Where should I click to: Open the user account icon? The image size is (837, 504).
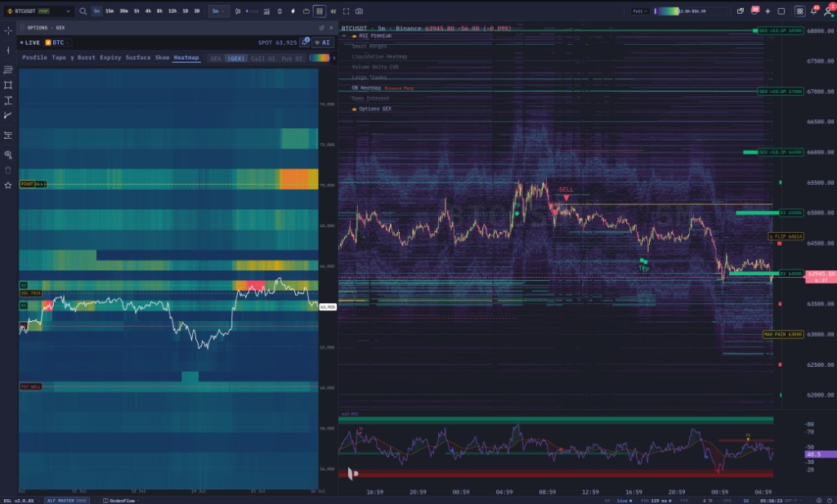829,11
